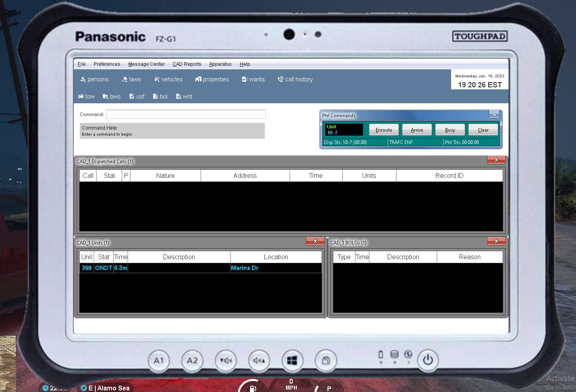
Task: Open the Preferences menu
Action: (107, 64)
